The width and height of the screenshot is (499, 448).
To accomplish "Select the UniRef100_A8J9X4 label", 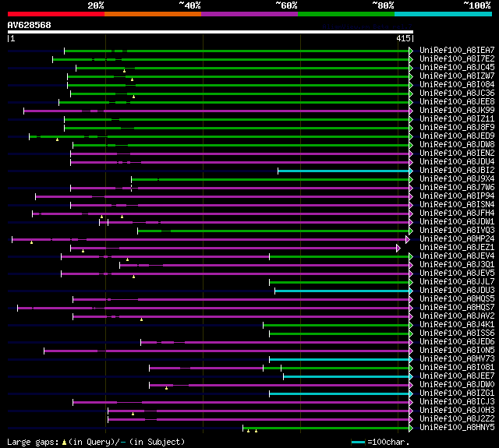I will (457, 179).
